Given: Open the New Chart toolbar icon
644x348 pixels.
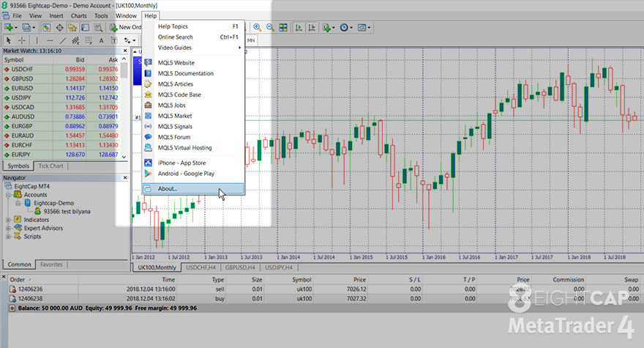Looking at the screenshot, I should click(8, 28).
